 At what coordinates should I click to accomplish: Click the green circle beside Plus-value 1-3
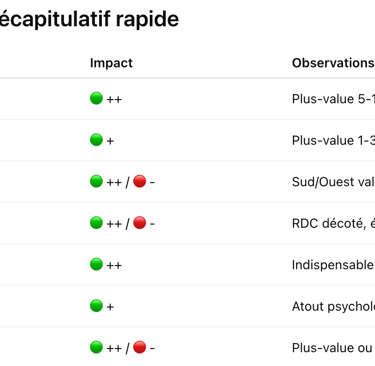[96, 140]
